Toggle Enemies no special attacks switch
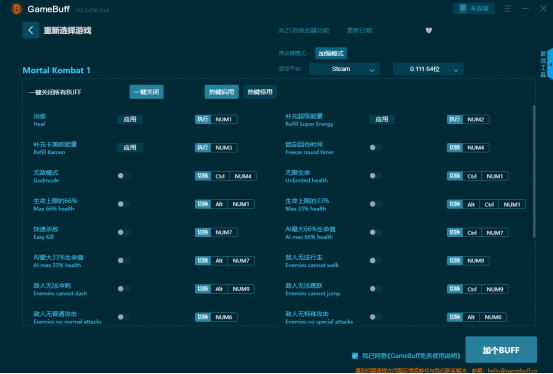This screenshot has height=374, width=553. click(x=376, y=317)
